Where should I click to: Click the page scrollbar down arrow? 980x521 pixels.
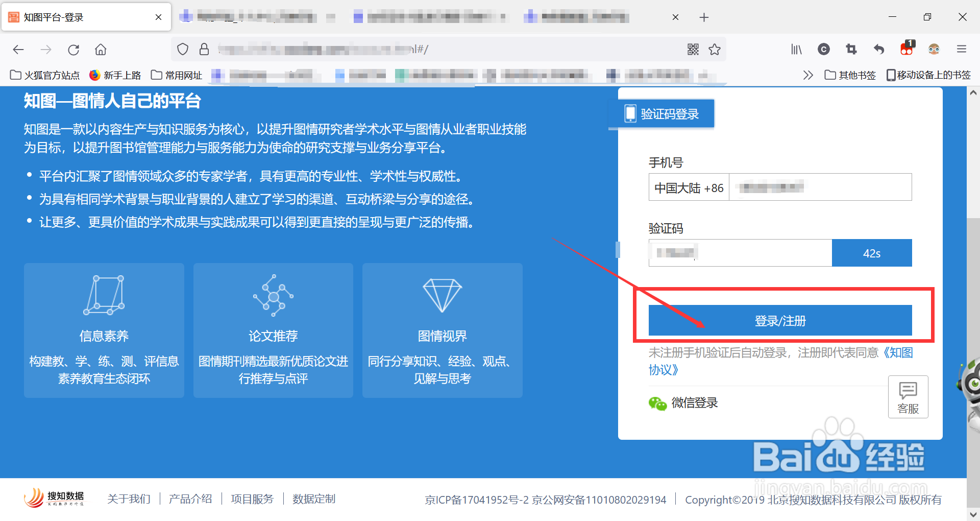[973, 514]
